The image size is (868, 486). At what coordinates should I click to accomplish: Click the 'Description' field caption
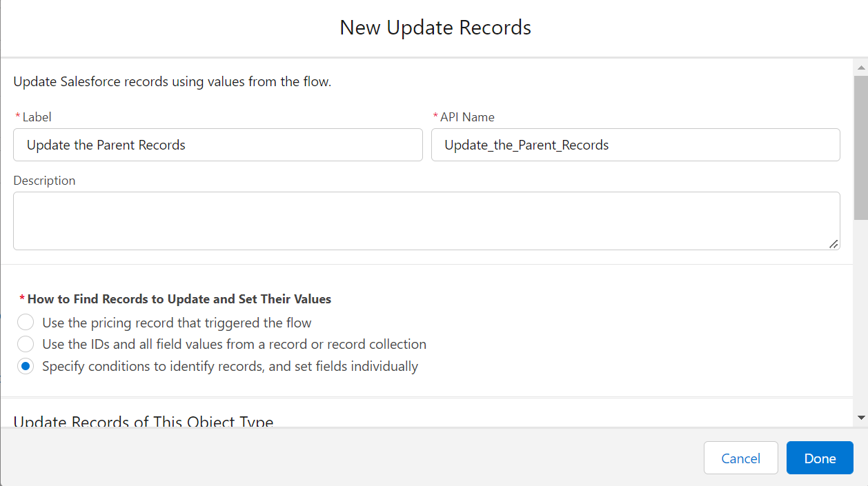[44, 181]
